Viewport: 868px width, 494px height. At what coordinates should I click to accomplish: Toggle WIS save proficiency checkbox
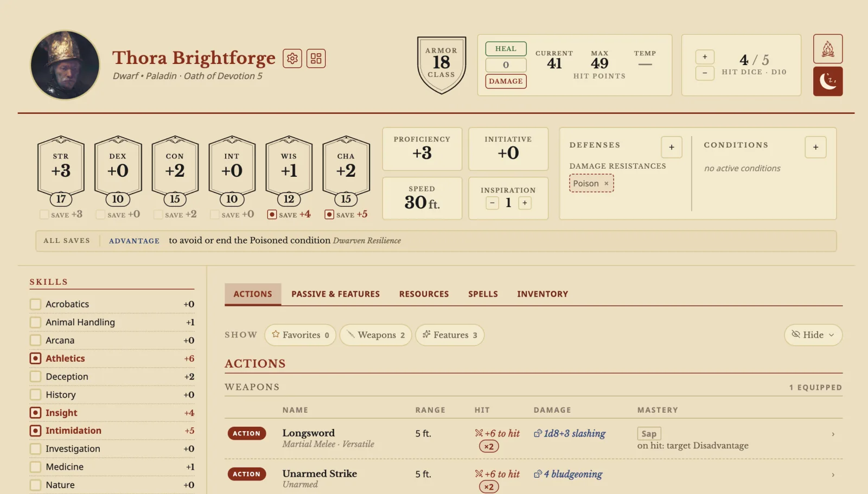(272, 215)
